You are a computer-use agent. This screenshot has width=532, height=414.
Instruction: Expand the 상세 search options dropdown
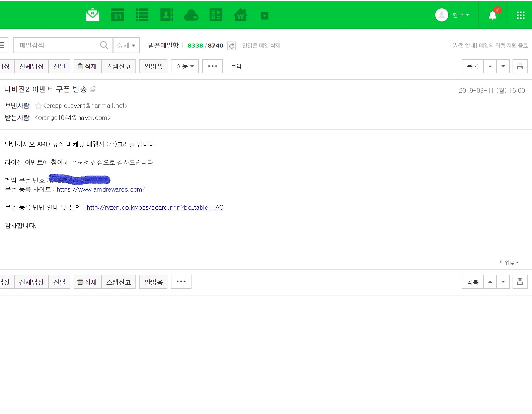pos(126,45)
